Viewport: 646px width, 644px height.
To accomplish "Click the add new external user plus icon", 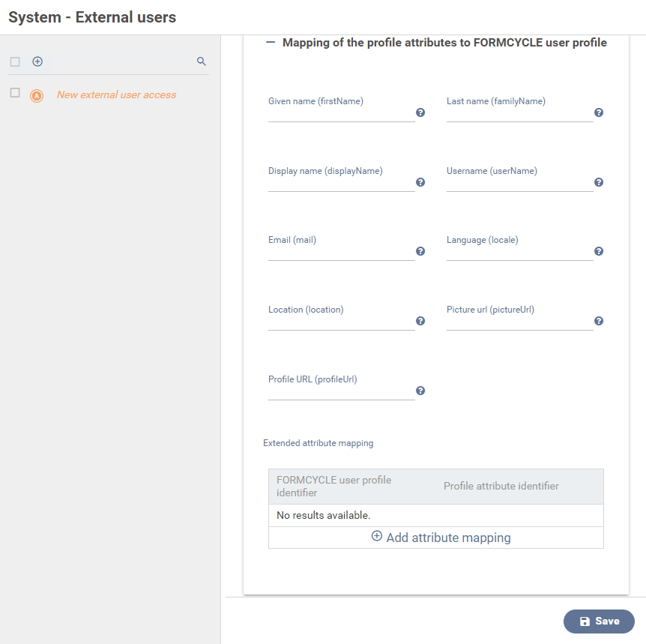I will coord(37,61).
